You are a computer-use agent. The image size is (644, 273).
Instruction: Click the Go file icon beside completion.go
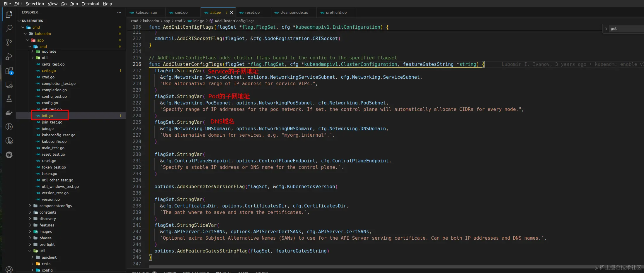tap(38, 90)
